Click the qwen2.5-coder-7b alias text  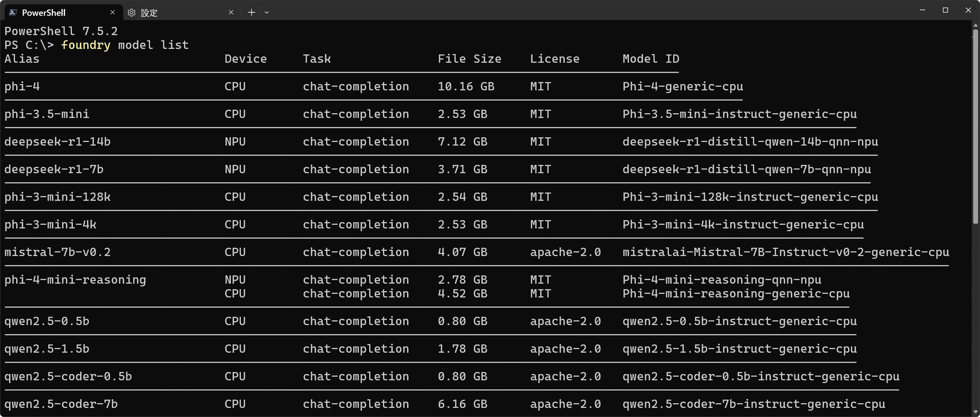(x=61, y=404)
